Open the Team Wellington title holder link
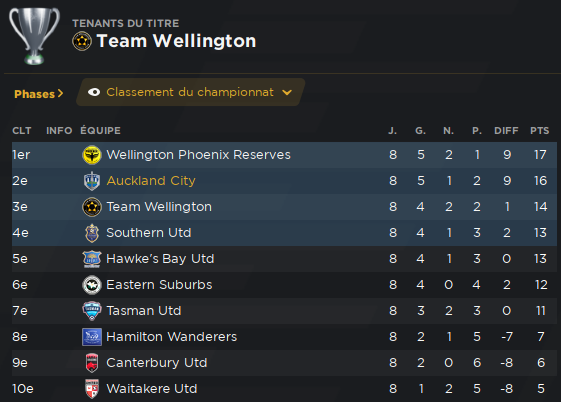Viewport: 561px width, 402px height. point(176,41)
